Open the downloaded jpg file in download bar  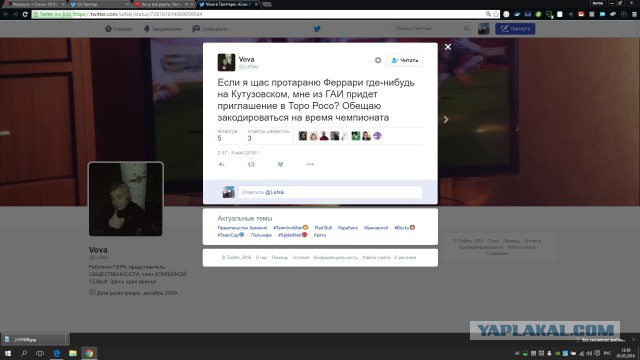coord(32,339)
